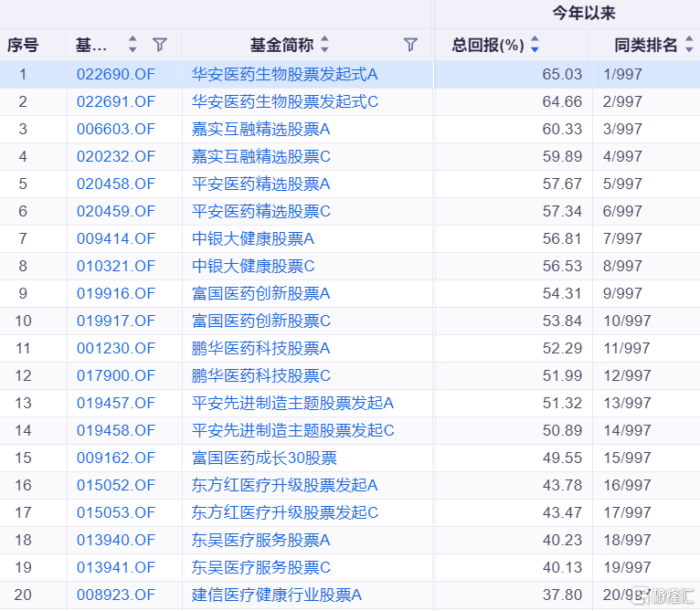Select the ranking cell 10/997

(x=627, y=321)
